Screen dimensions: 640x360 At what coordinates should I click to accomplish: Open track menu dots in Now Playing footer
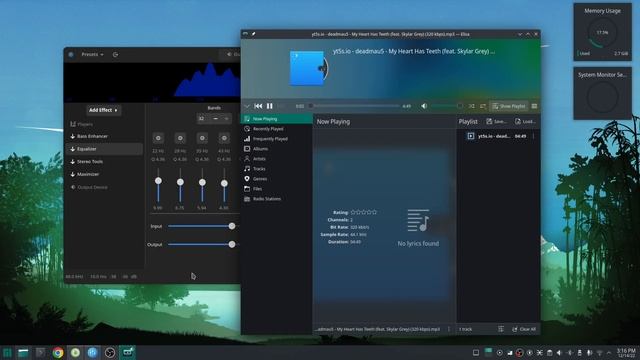click(x=449, y=329)
